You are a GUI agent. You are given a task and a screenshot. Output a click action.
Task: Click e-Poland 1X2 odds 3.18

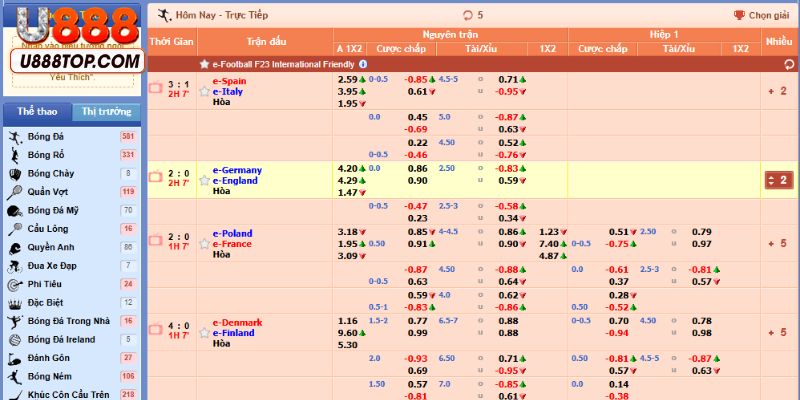[x=347, y=232]
